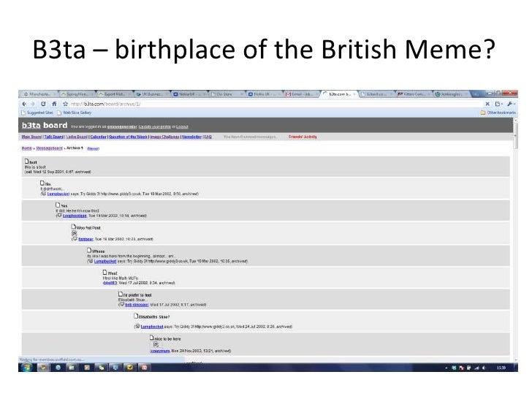
Task: Open the Talk Board link
Action: coord(54,137)
